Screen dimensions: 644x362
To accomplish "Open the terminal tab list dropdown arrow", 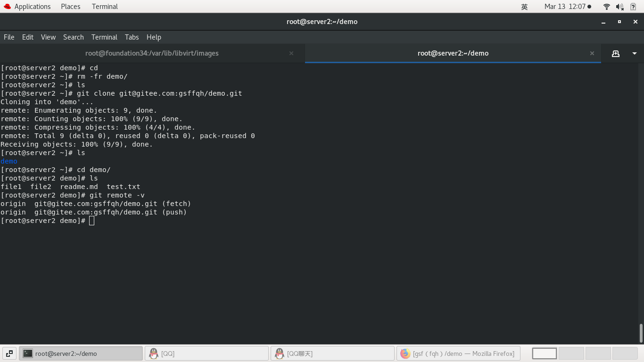I will (634, 53).
